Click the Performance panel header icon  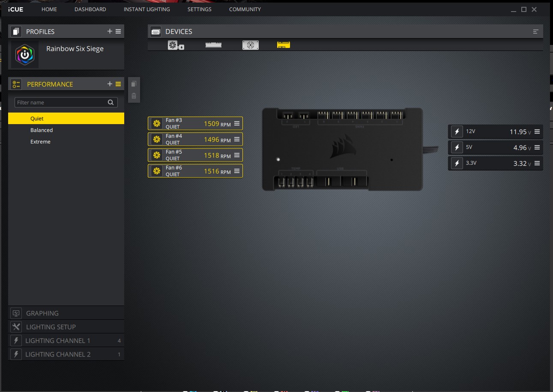16,84
